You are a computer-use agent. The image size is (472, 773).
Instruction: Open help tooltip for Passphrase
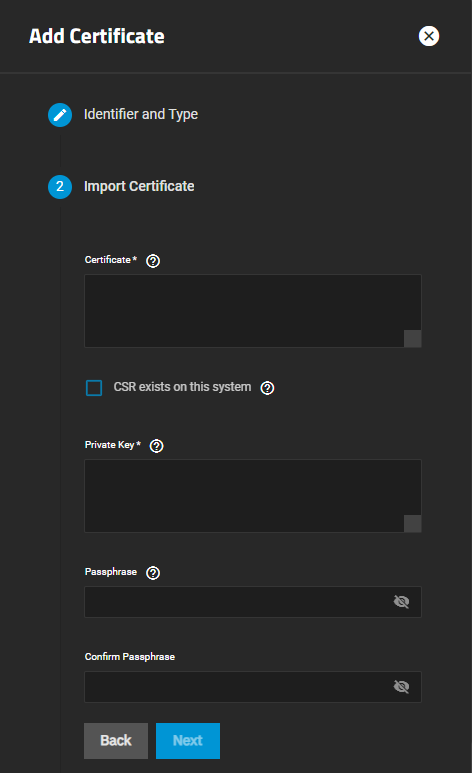click(x=153, y=573)
